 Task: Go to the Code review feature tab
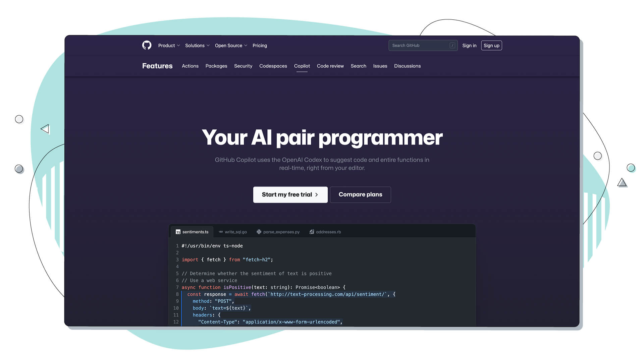point(330,66)
